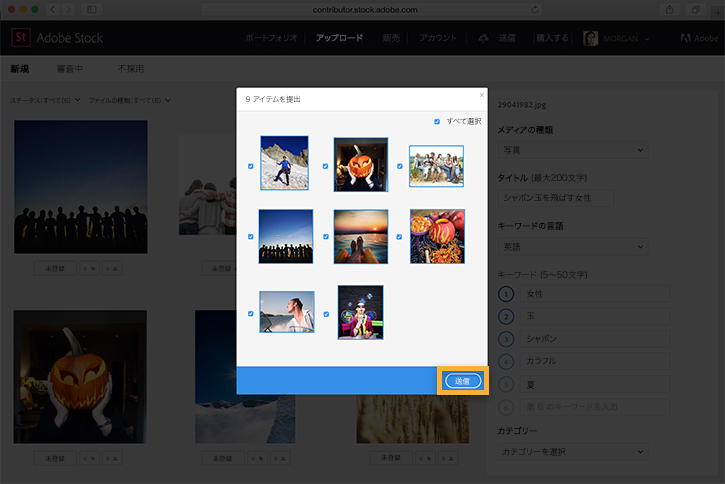
Task: Open the ステータス filter dropdown
Action: tap(45, 100)
